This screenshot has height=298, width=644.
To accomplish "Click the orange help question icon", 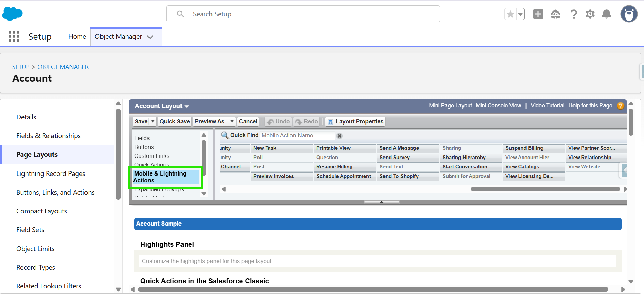I will (621, 106).
